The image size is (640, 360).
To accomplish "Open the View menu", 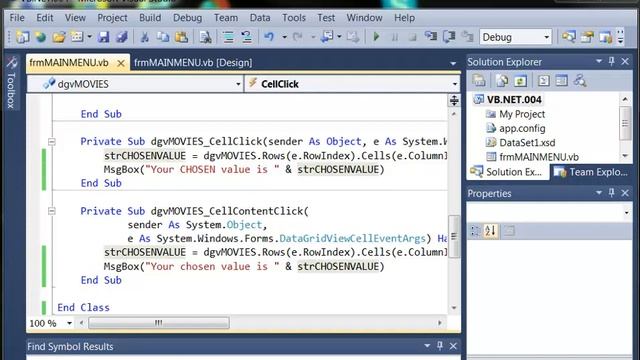I will (75, 18).
